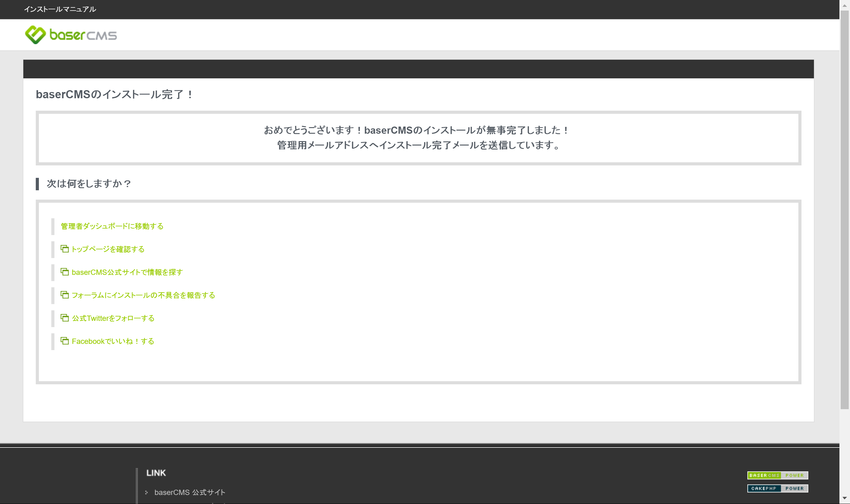Open 公式Twitterをフォローする link

[x=113, y=318]
